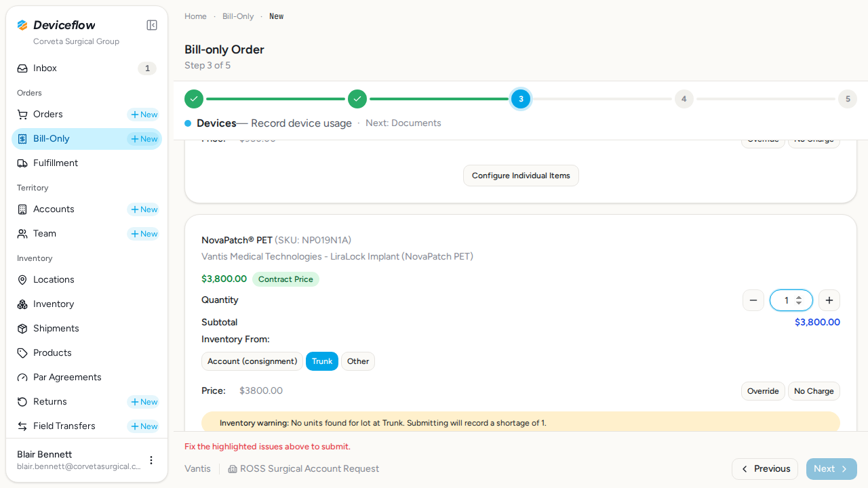Click the Fulfillment truck icon
Screen dimensions: 868x488
coord(22,163)
